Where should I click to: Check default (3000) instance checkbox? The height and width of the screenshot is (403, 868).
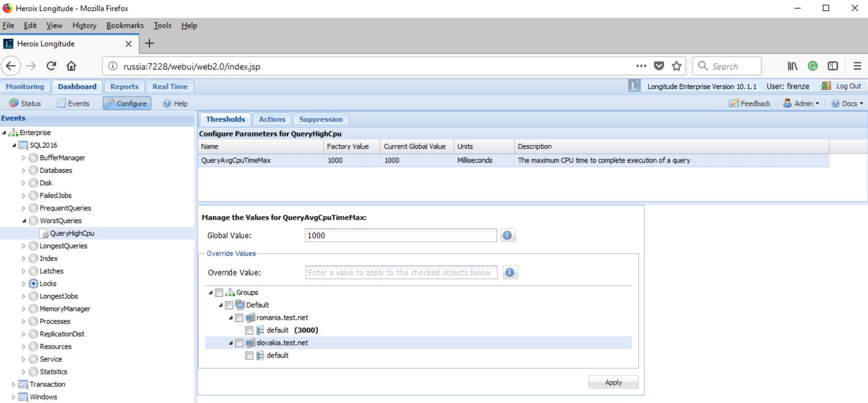pyautogui.click(x=249, y=330)
